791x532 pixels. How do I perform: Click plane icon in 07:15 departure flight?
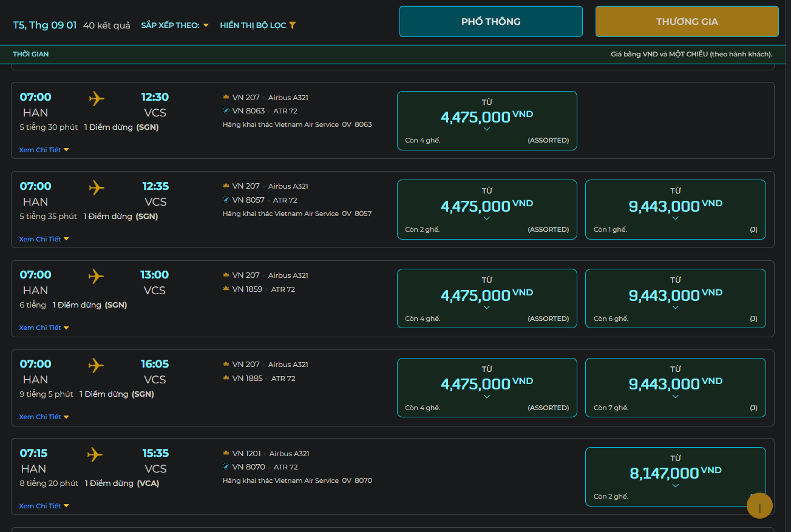click(95, 454)
